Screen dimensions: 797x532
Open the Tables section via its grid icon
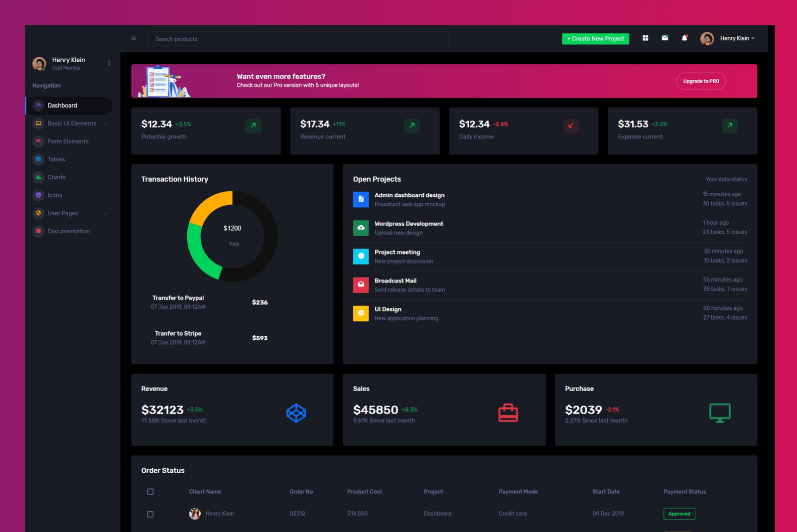38,159
